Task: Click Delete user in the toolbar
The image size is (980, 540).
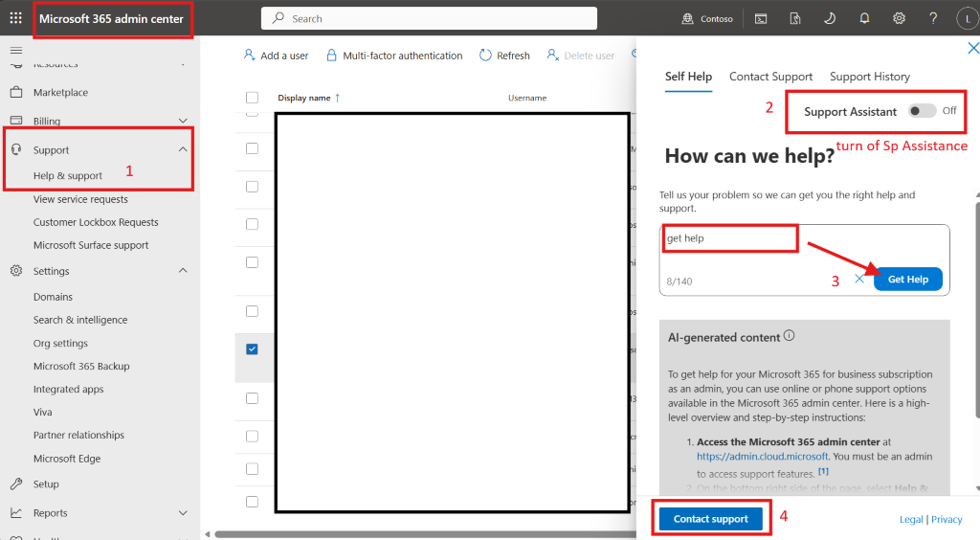Action: click(x=581, y=55)
